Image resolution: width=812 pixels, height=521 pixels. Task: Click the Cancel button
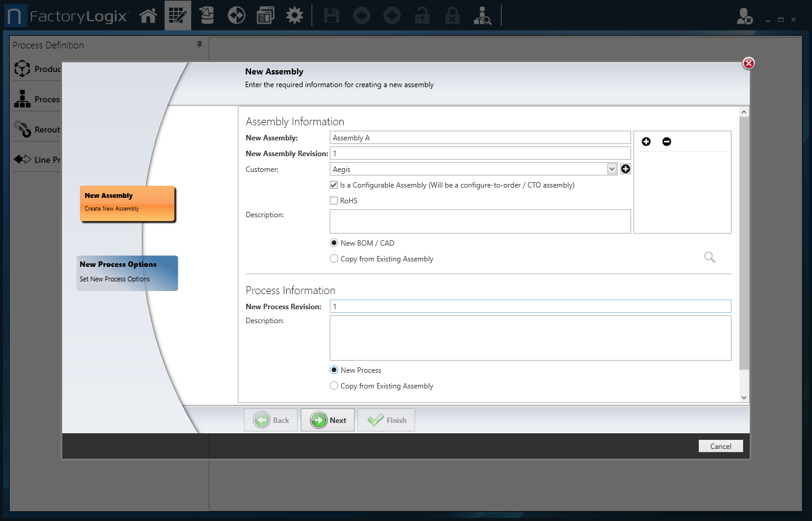click(721, 446)
